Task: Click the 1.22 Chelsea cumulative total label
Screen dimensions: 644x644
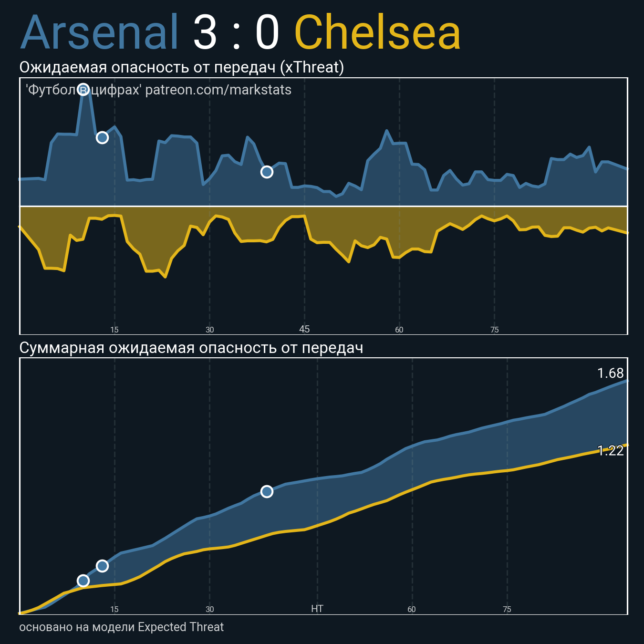Action: pyautogui.click(x=610, y=450)
